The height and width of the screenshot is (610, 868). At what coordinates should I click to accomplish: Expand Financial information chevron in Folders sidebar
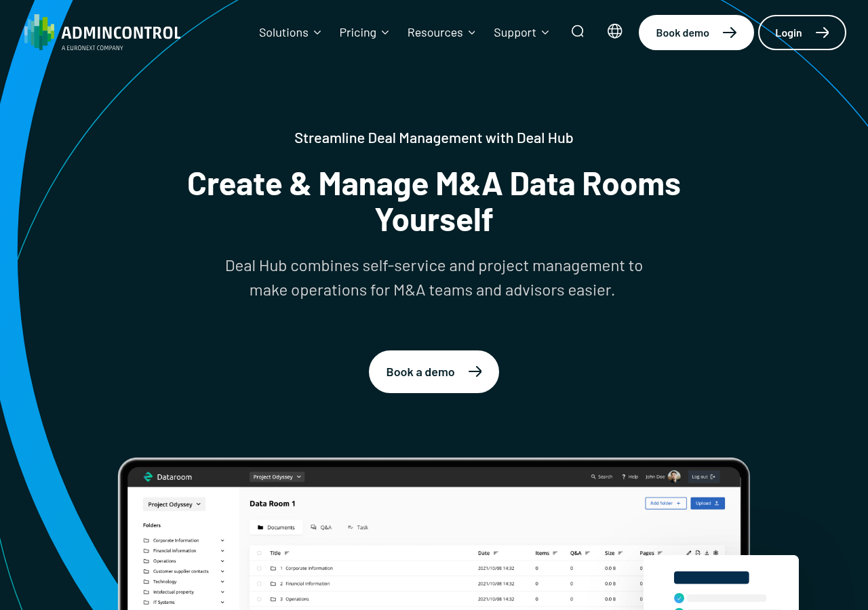point(222,550)
